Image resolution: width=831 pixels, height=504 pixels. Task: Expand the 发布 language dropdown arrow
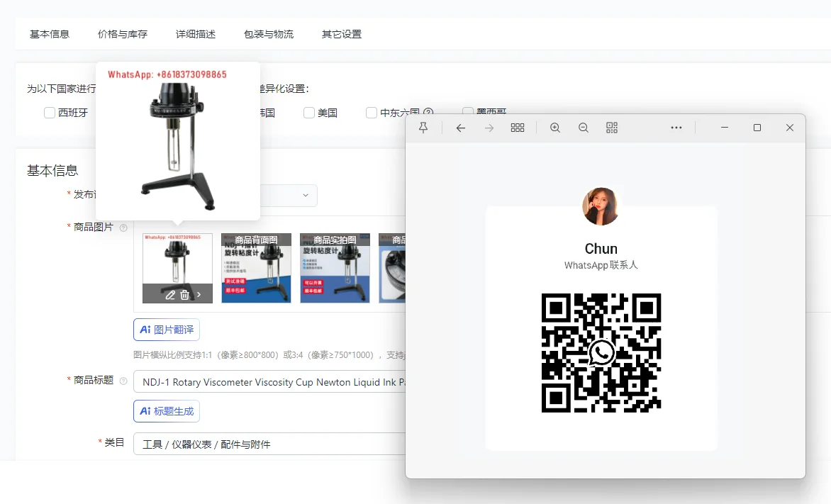tap(306, 195)
